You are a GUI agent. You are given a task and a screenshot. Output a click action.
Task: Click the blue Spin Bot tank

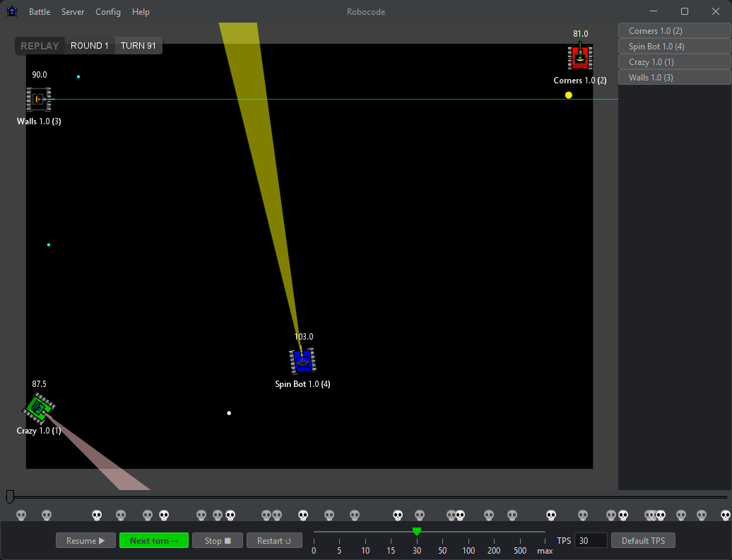(x=302, y=361)
